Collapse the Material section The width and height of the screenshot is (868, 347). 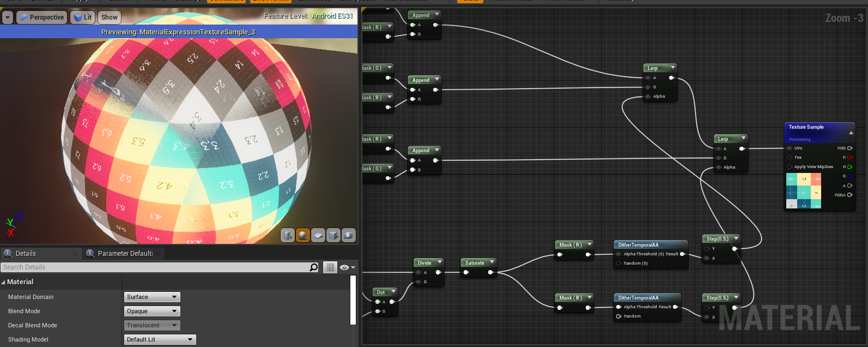coord(4,282)
